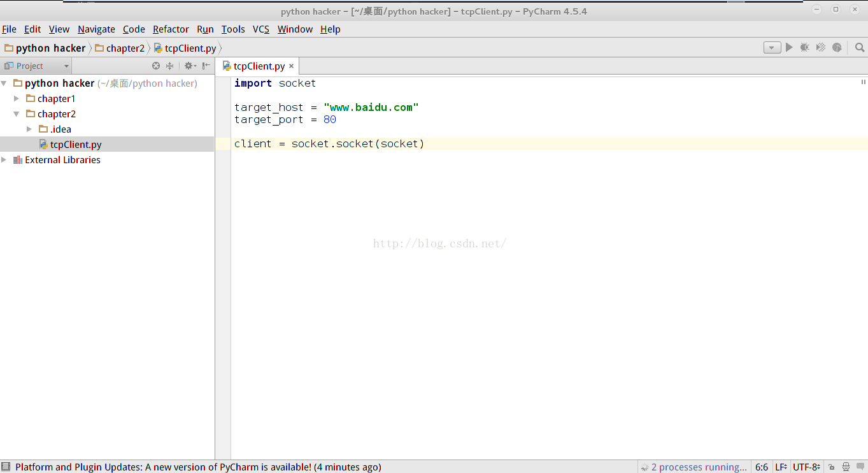Image resolution: width=868 pixels, height=473 pixels.
Task: Collapse all icon in Project panel header
Action: [170, 66]
